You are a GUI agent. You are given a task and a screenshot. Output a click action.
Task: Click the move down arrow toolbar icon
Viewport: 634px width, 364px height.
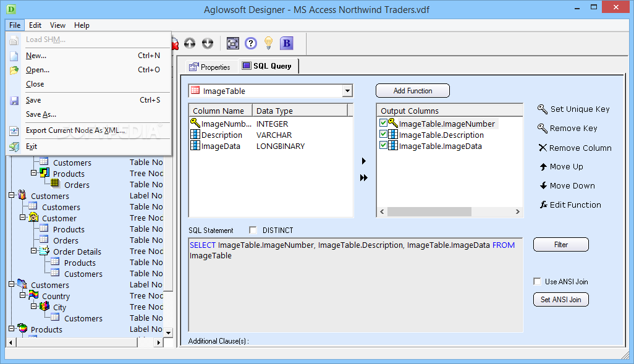click(208, 43)
